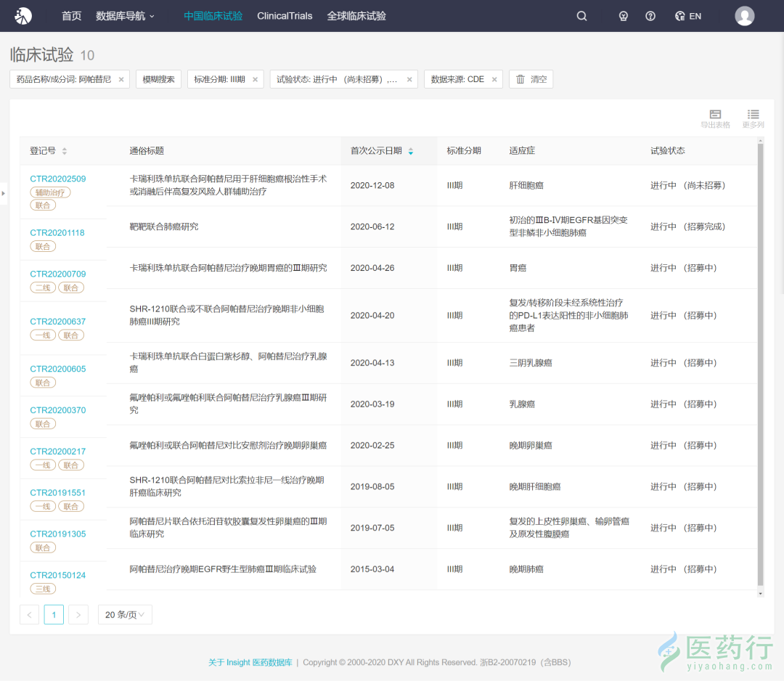Click the 试验状态 column header
Screen dimensions: 784x681
pos(668,151)
